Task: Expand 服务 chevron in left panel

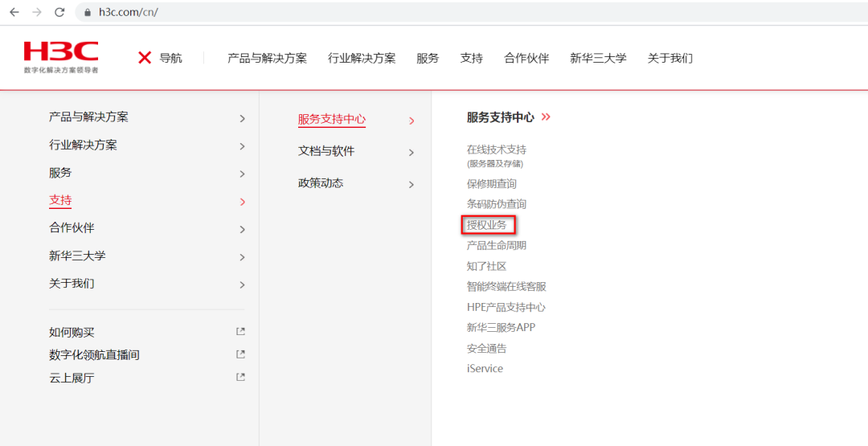Action: click(x=242, y=174)
